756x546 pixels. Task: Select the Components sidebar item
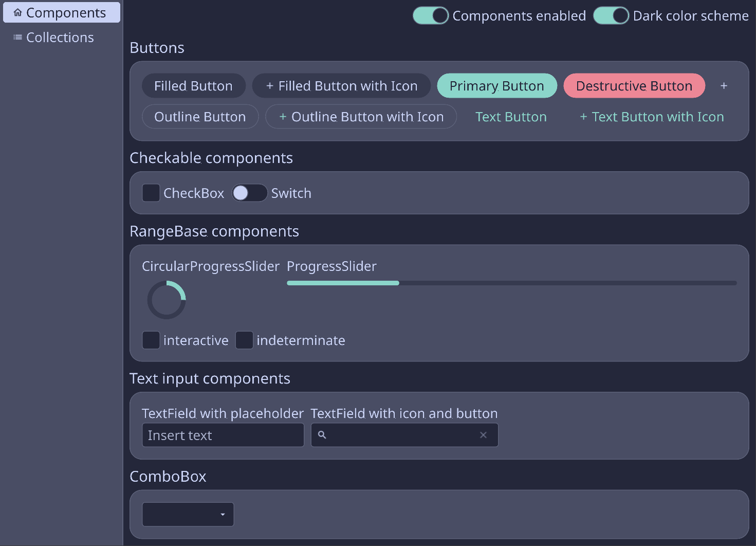pos(62,13)
